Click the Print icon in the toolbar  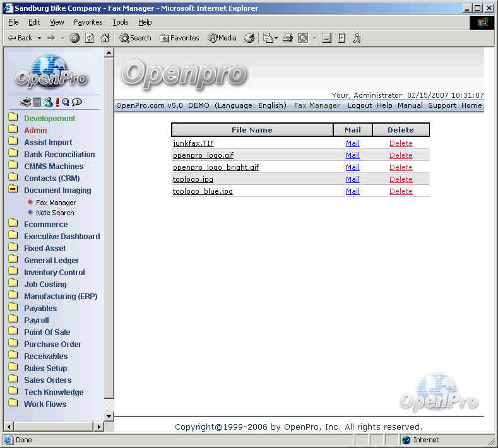pyautogui.click(x=288, y=38)
